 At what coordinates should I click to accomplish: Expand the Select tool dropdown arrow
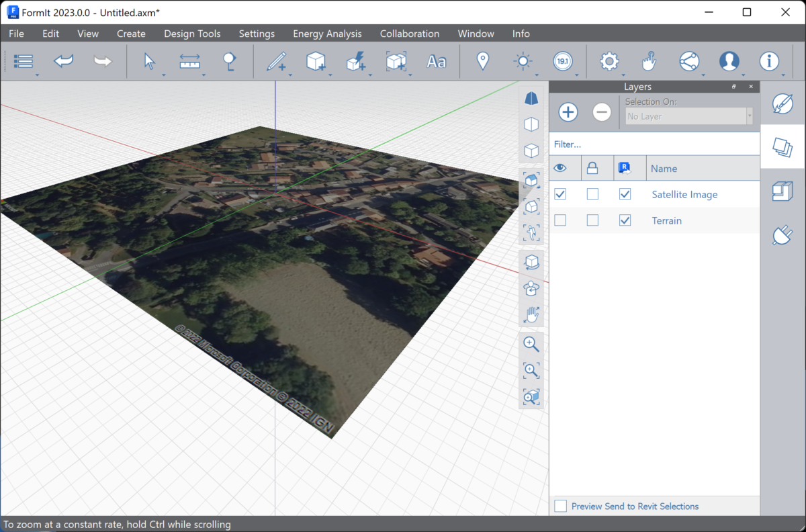click(x=163, y=75)
